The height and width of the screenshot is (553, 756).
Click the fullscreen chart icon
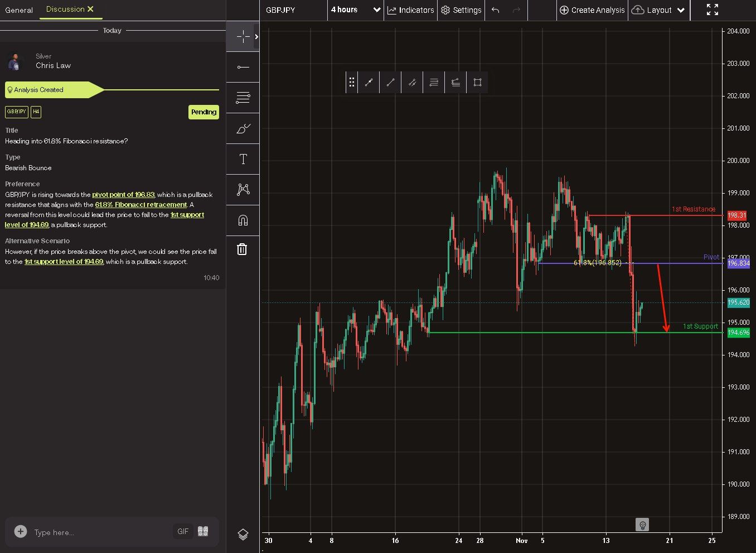(x=712, y=10)
